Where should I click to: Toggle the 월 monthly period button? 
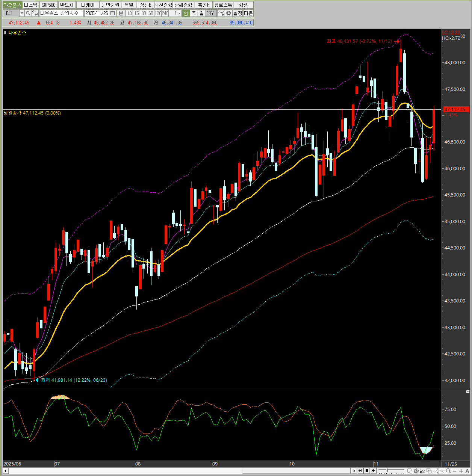click(x=201, y=13)
